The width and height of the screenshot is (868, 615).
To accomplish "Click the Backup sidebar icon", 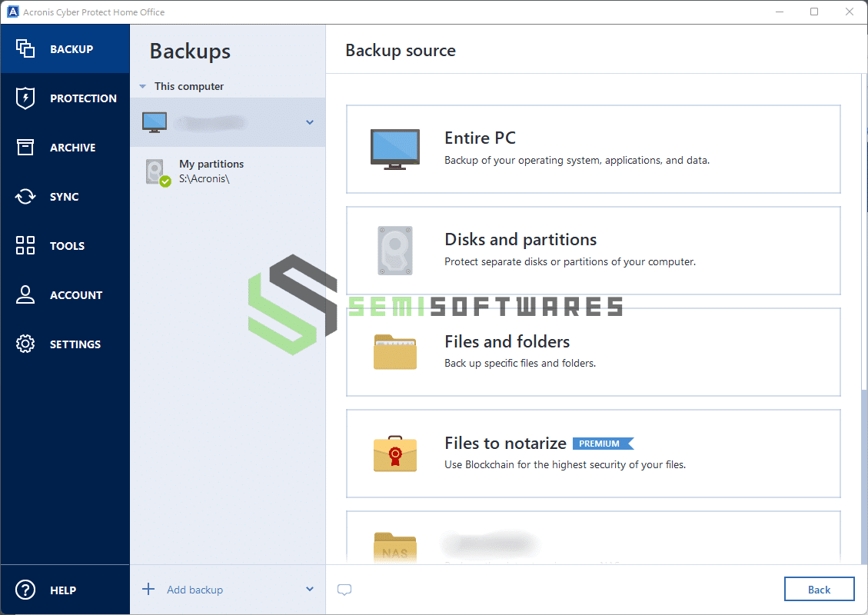I will pos(25,48).
